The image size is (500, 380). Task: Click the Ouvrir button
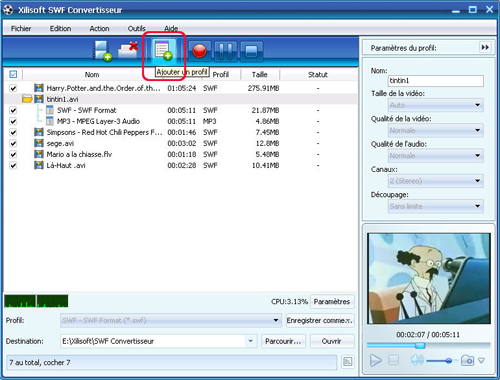332,341
